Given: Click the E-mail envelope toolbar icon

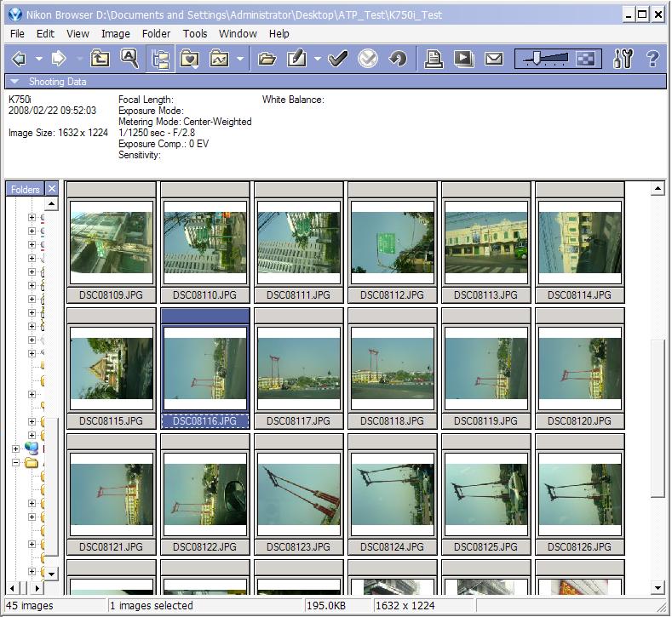Looking at the screenshot, I should [494, 59].
